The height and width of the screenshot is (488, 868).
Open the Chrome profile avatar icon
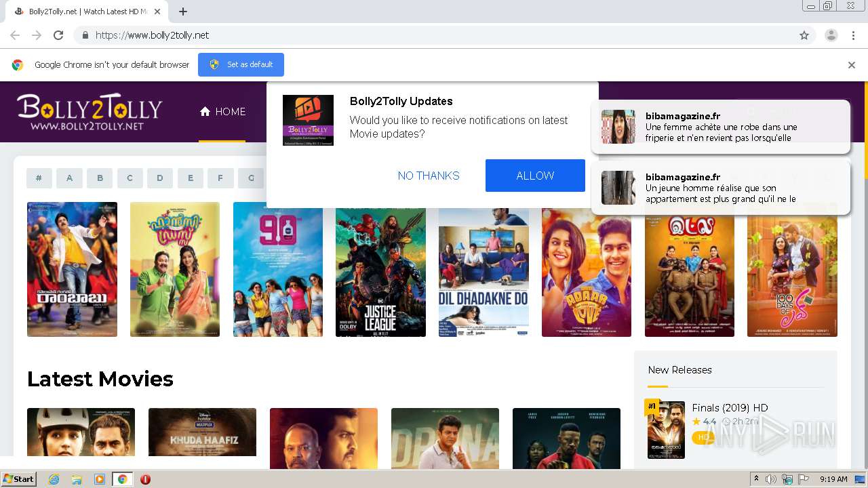831,35
